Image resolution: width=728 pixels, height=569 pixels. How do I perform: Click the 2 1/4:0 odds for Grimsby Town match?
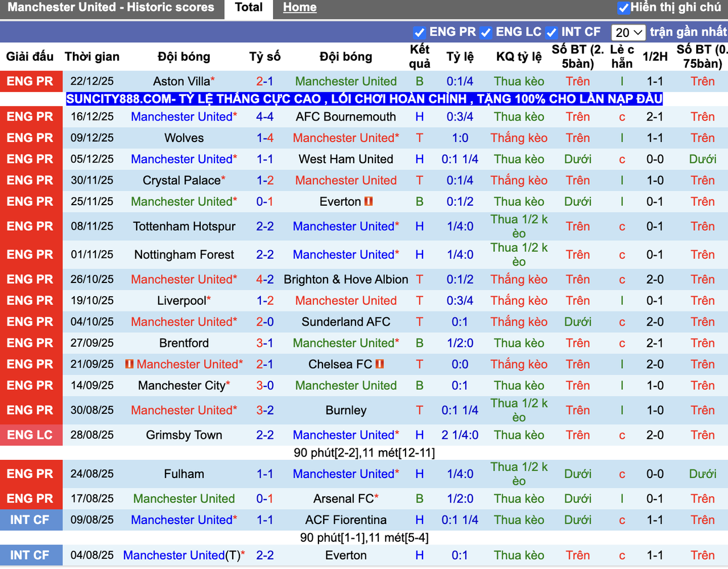[460, 435]
